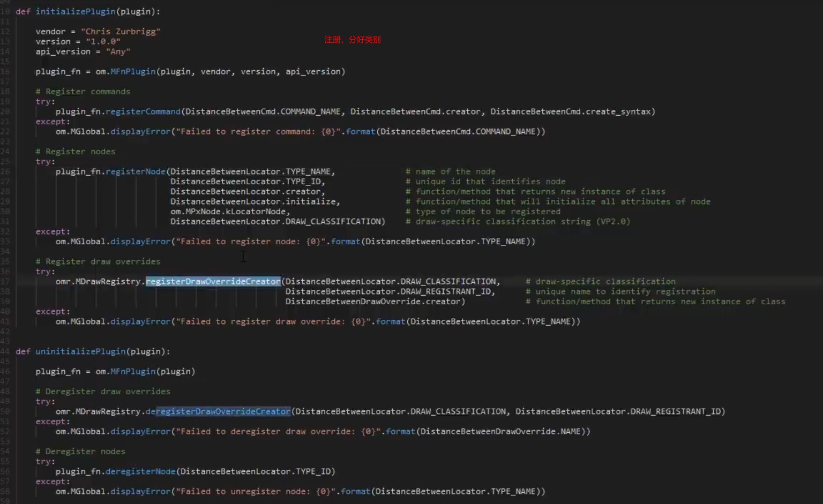Screen dimensions: 823x504
Task: Click "Failed to deregister draw override: {0}" string
Action: (279, 431)
